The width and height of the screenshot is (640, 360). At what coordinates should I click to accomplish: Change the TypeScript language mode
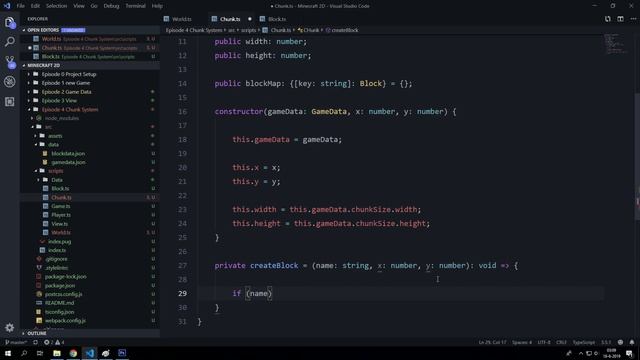tap(584, 342)
